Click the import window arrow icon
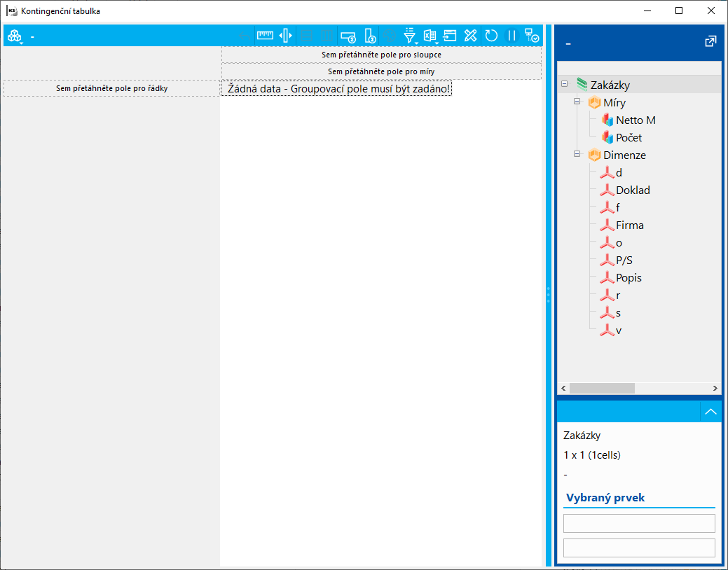 [450, 36]
